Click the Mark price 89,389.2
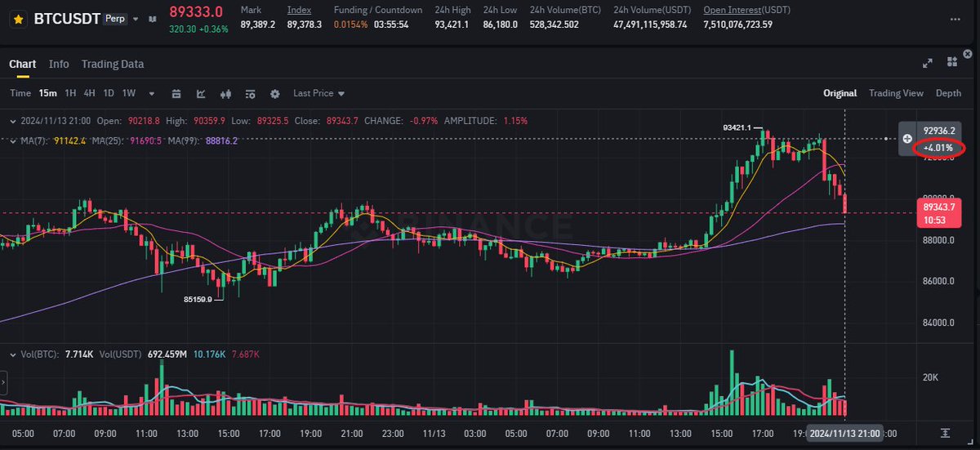 click(x=257, y=25)
